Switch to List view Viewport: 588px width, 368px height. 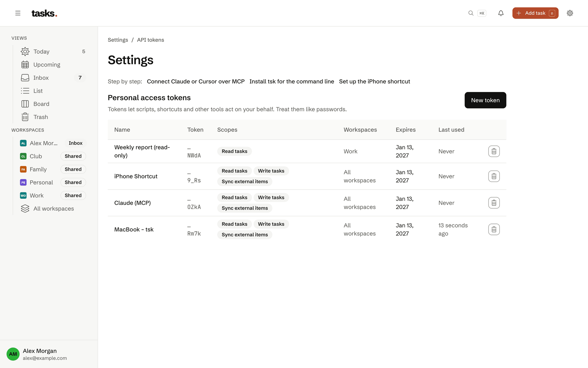pos(53,91)
